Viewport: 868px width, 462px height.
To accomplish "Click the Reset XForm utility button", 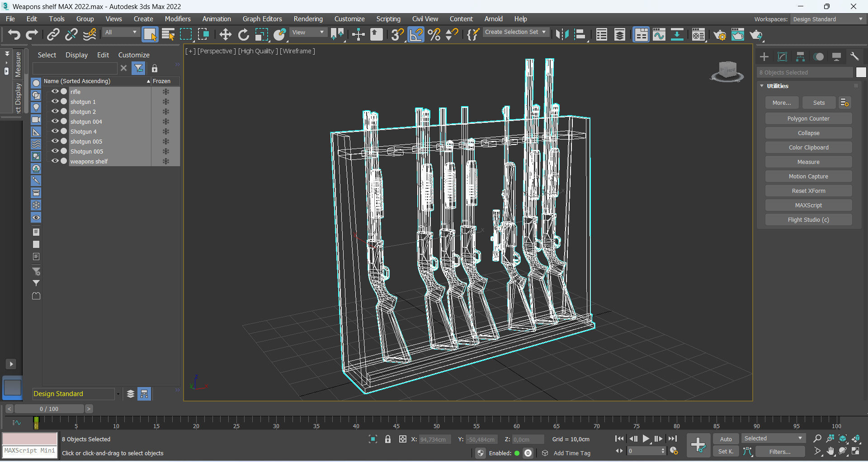I will pyautogui.click(x=808, y=191).
